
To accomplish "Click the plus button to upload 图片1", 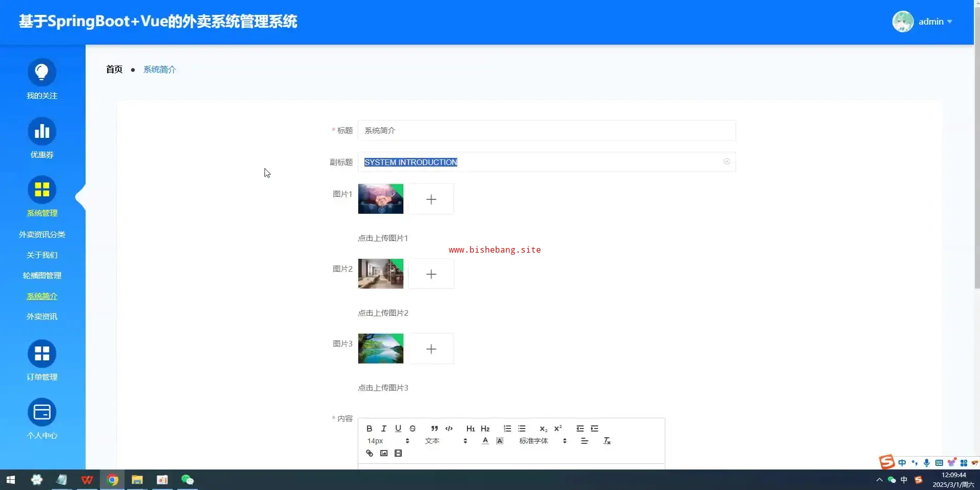I will (431, 199).
